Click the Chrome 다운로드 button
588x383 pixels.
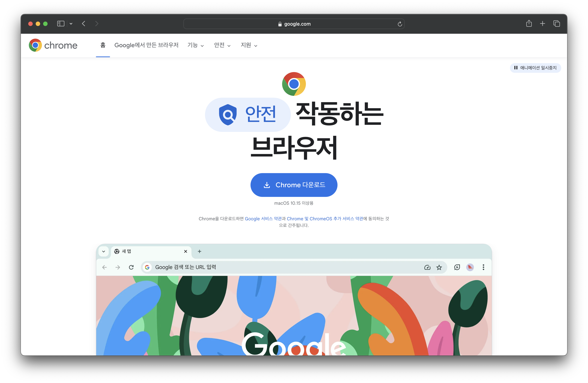coord(294,185)
